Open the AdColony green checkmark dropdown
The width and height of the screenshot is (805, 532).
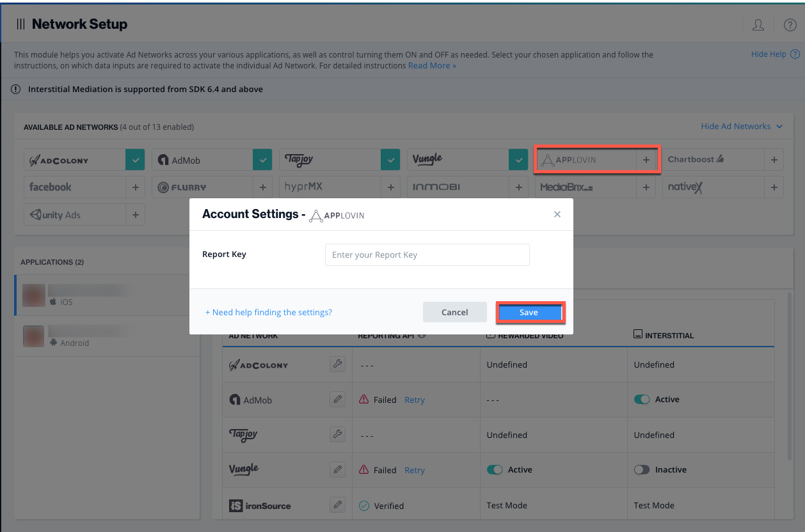(134, 159)
